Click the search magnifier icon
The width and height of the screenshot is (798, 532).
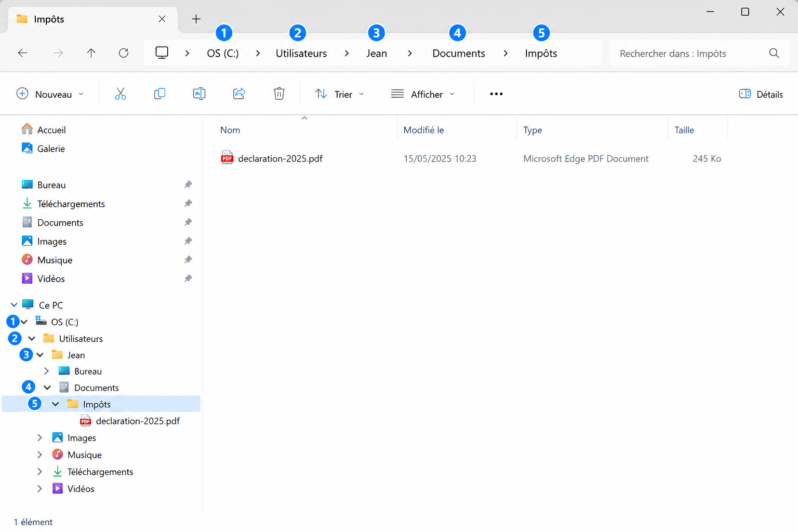pos(774,54)
